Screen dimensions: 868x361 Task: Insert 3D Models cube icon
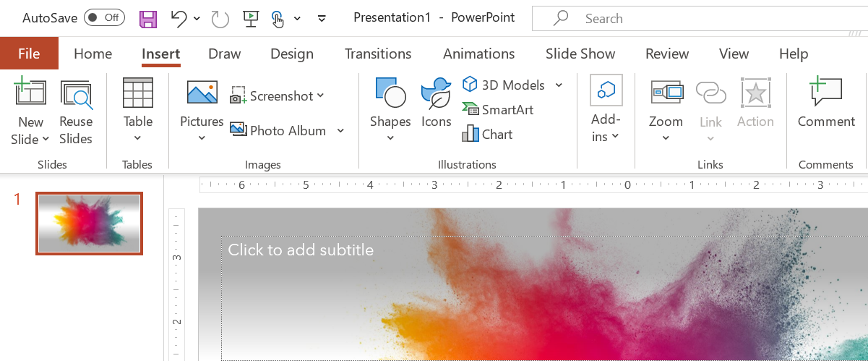(470, 84)
